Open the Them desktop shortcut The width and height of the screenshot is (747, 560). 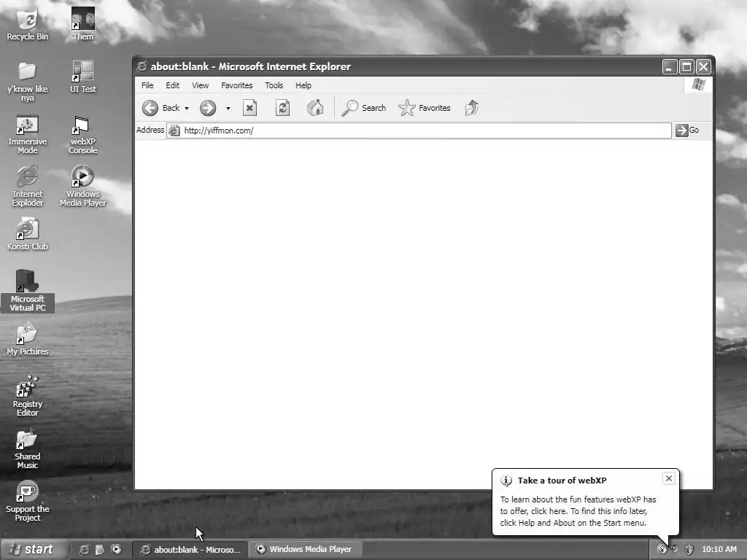[x=83, y=24]
